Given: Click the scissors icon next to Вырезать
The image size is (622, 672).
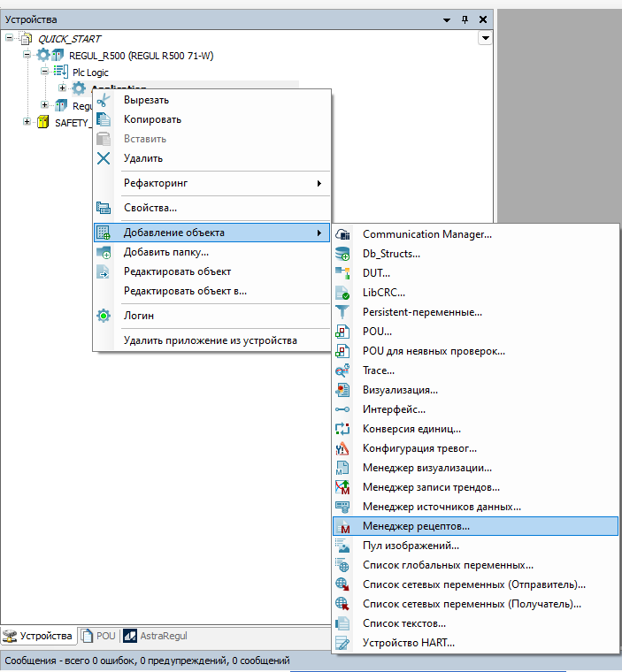Looking at the screenshot, I should click(104, 100).
